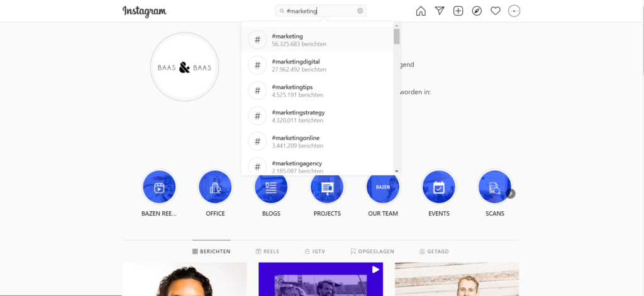The width and height of the screenshot is (644, 296).
Task: Select the #marketing hashtag result
Action: click(317, 40)
